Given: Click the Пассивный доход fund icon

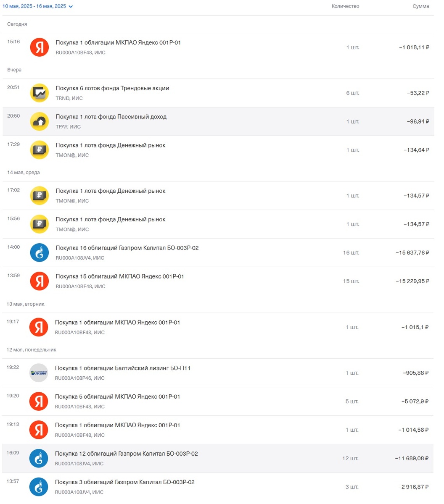Looking at the screenshot, I should click(40, 121).
